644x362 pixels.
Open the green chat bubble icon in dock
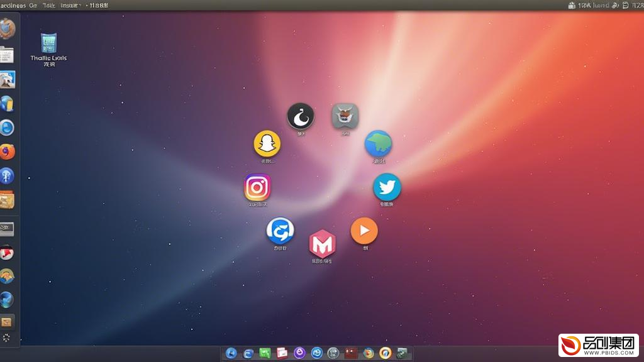click(265, 353)
